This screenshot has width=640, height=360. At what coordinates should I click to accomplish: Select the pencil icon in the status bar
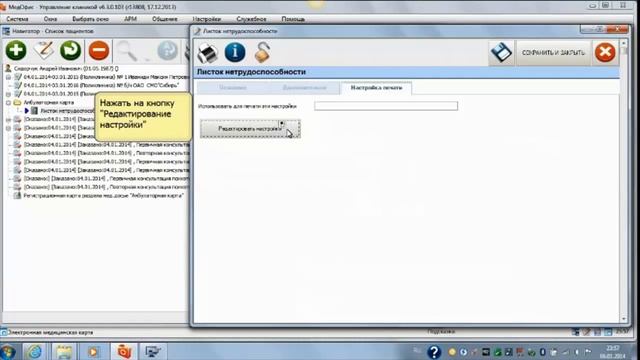pos(587,332)
